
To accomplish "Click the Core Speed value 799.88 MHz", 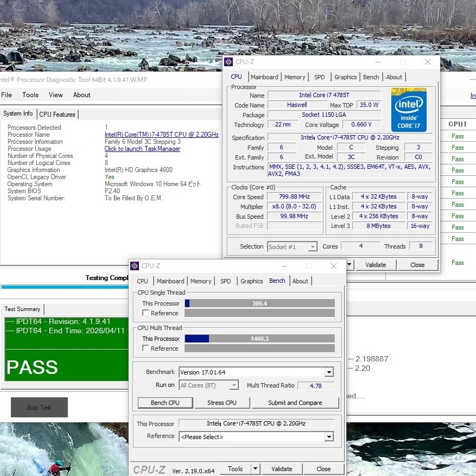I will coord(294,196).
